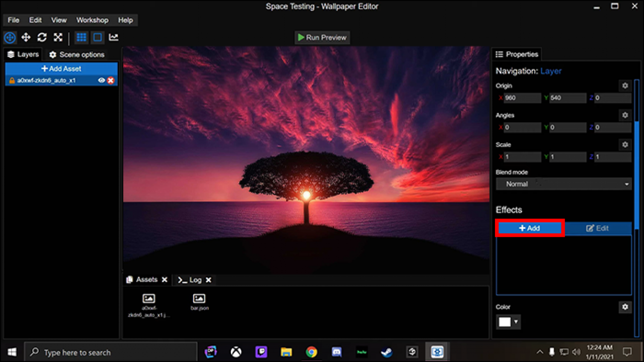
Task: Click the grid snapping icon
Action: 81,37
